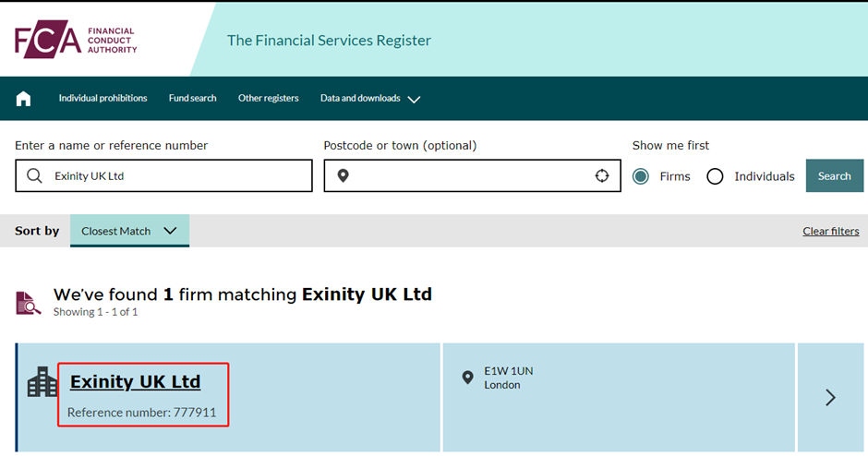Use the current location crosshair icon
Image resolution: width=868 pixels, height=456 pixels.
point(602,175)
